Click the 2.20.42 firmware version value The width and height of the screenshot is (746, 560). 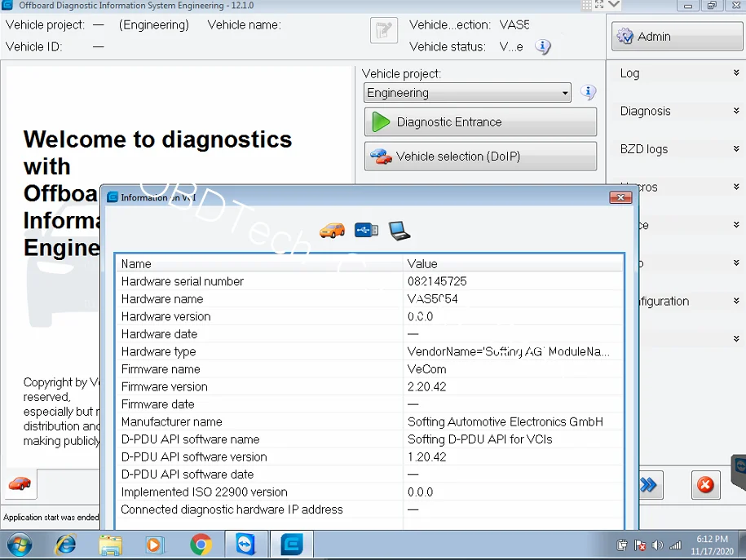click(x=426, y=387)
